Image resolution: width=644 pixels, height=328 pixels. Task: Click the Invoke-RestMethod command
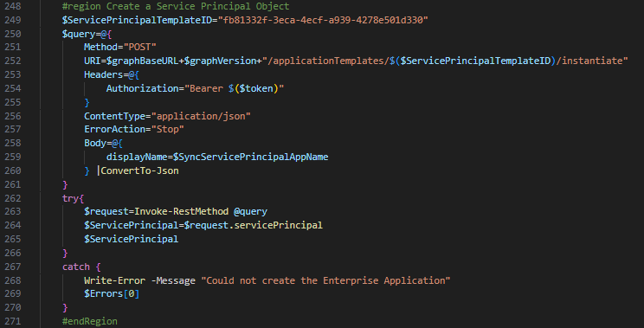click(182, 211)
